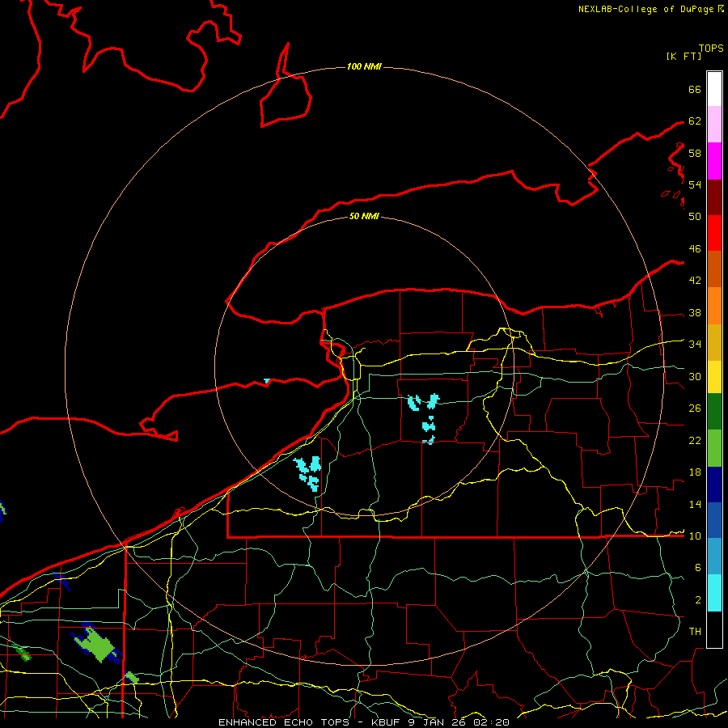Click the 38 scale label
Viewport: 728px width, 728px height.
click(695, 313)
